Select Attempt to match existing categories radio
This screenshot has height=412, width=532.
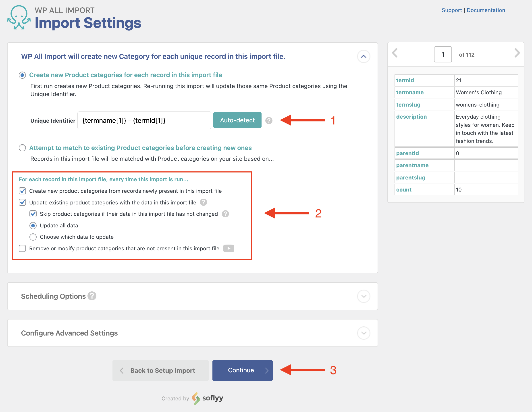click(x=22, y=148)
